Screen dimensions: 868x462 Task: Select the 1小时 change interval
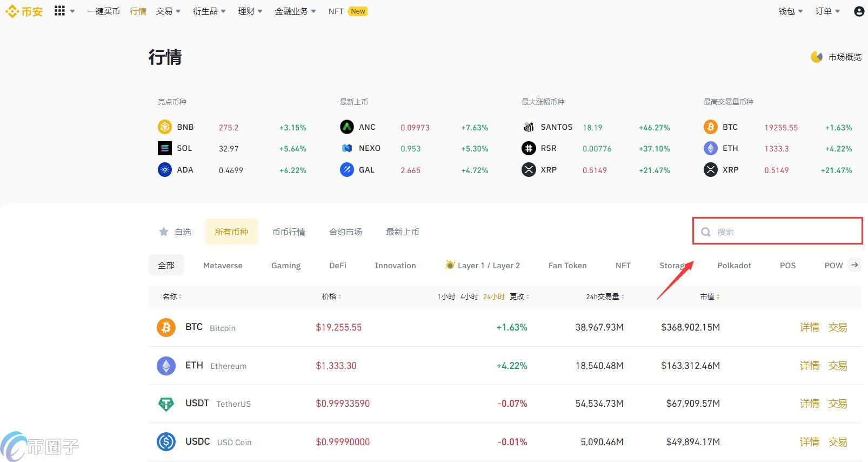446,296
